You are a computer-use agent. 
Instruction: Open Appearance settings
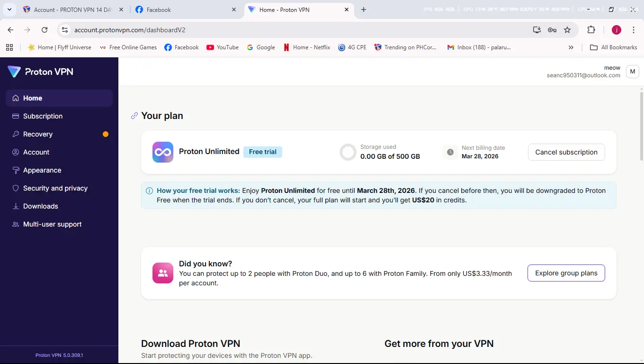(59, 170)
